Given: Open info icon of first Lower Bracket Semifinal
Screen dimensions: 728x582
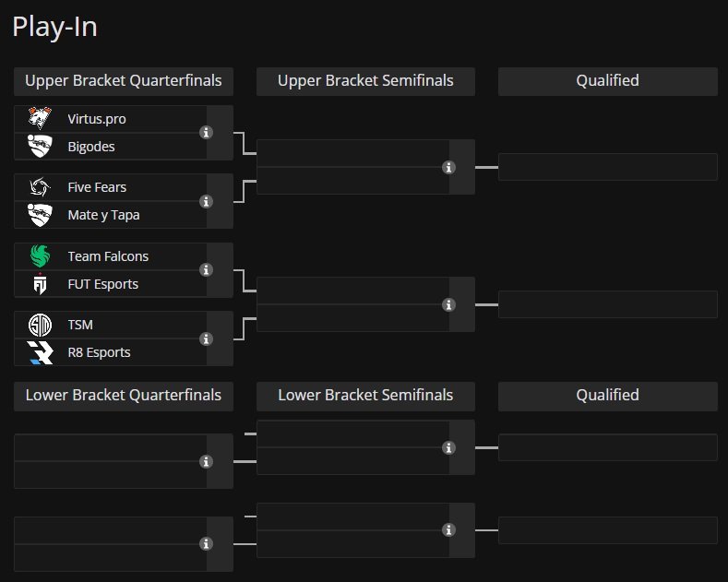Looking at the screenshot, I should (448, 448).
